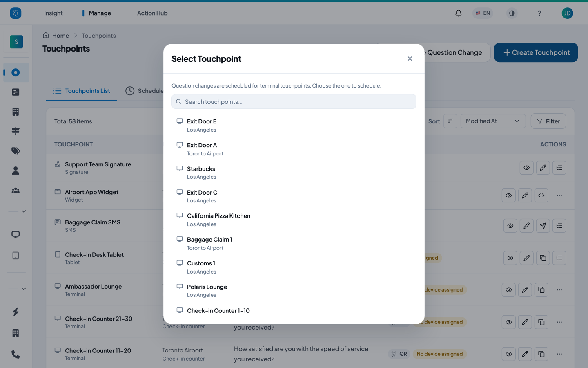Switch to Schedule tab
The height and width of the screenshot is (368, 588).
click(144, 91)
